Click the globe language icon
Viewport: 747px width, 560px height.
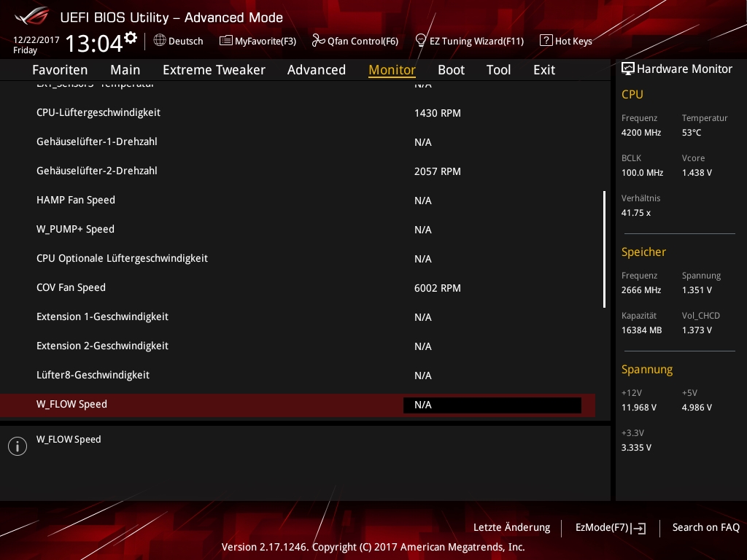click(x=160, y=41)
